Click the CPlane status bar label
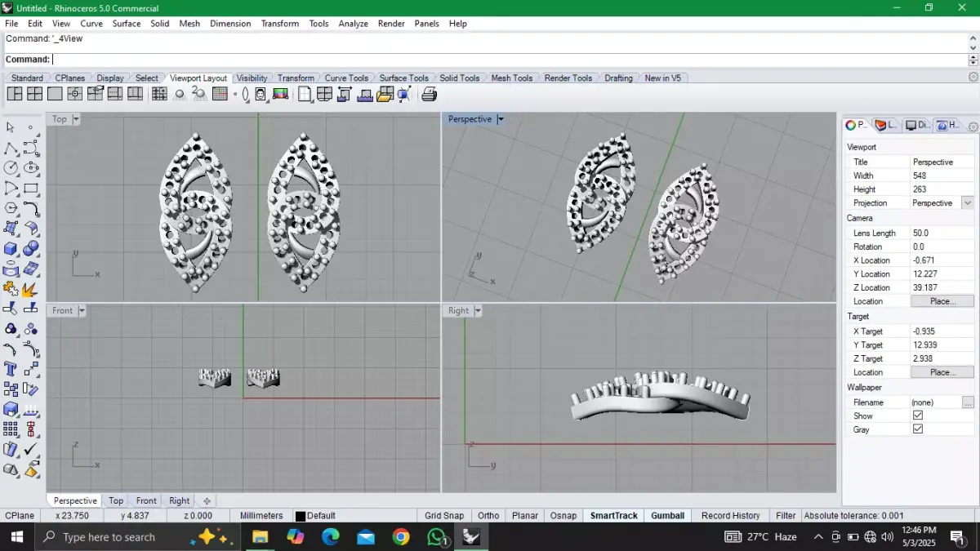Viewport: 980px width, 551px height. point(20,516)
